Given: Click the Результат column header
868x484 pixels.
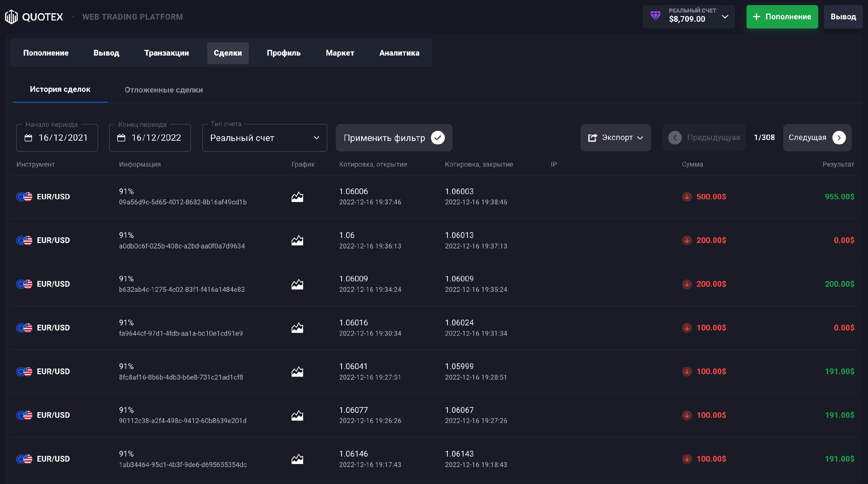Looking at the screenshot, I should 838,164.
